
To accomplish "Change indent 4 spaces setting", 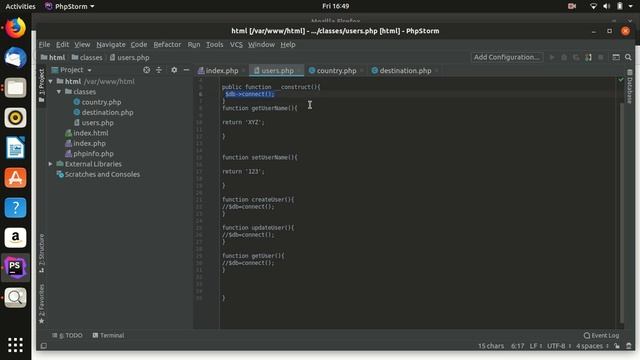I will (x=592, y=346).
